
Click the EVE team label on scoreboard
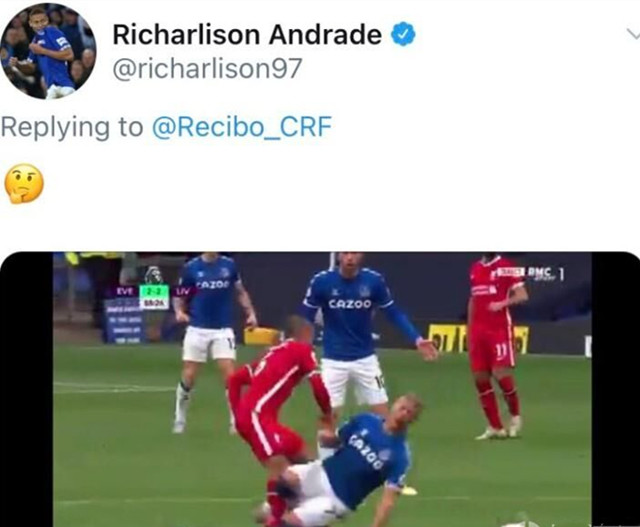tap(125, 291)
